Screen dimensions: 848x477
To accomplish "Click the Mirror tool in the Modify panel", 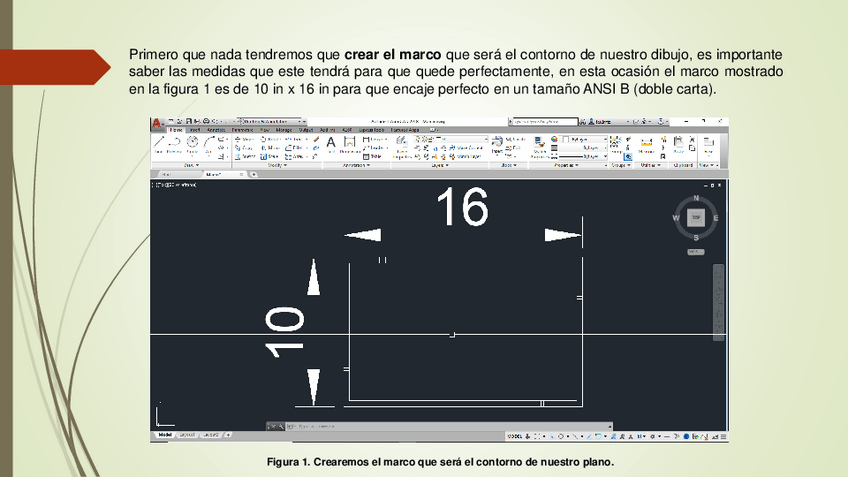I will click(270, 148).
